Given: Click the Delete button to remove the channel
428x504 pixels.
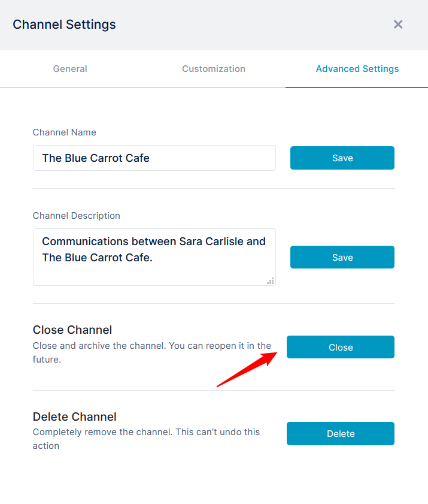Looking at the screenshot, I should [x=341, y=434].
